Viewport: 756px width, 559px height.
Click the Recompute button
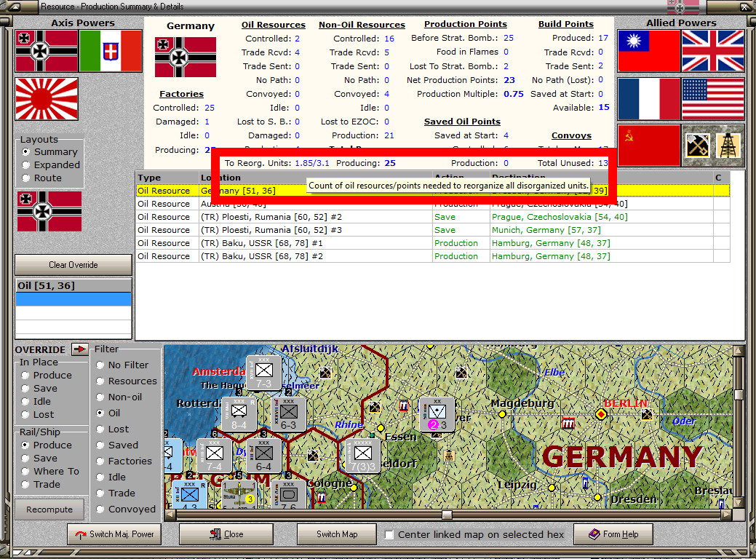pyautogui.click(x=49, y=510)
